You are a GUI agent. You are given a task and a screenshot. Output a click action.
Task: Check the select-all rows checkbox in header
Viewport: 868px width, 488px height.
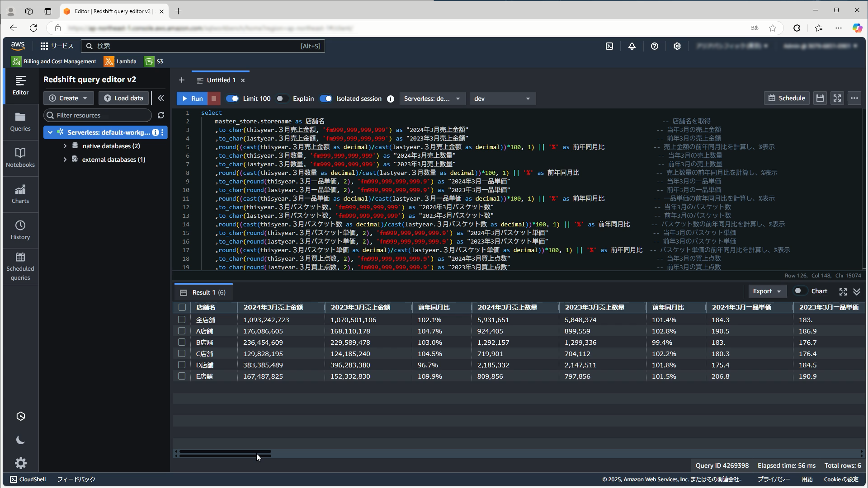[182, 307]
